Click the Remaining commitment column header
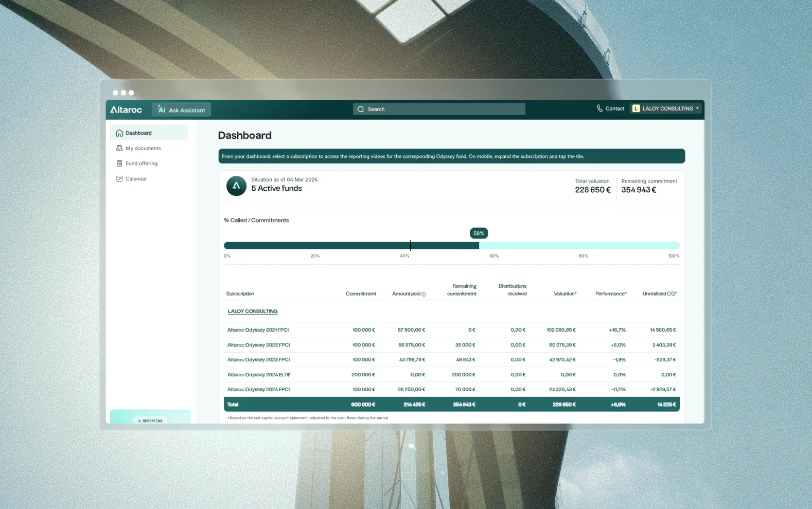Viewport: 812px width, 509px height. 462,290
